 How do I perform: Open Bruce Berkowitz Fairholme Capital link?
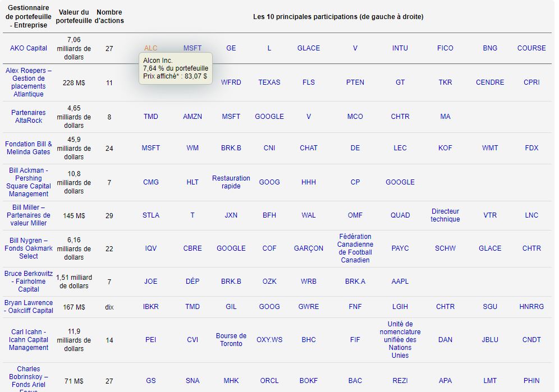point(28,282)
